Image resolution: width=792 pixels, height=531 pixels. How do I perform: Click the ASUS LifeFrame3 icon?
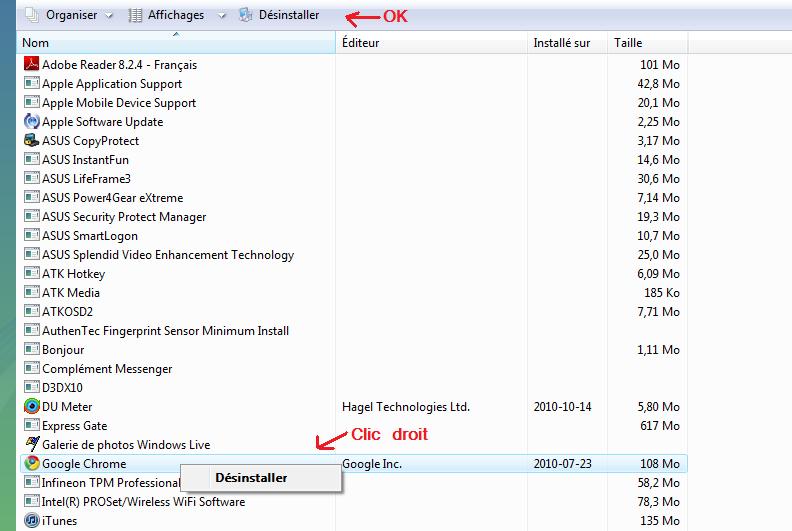click(31, 178)
